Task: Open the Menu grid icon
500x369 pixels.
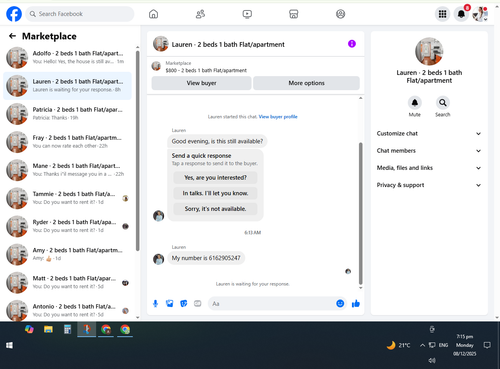Action: tap(442, 14)
